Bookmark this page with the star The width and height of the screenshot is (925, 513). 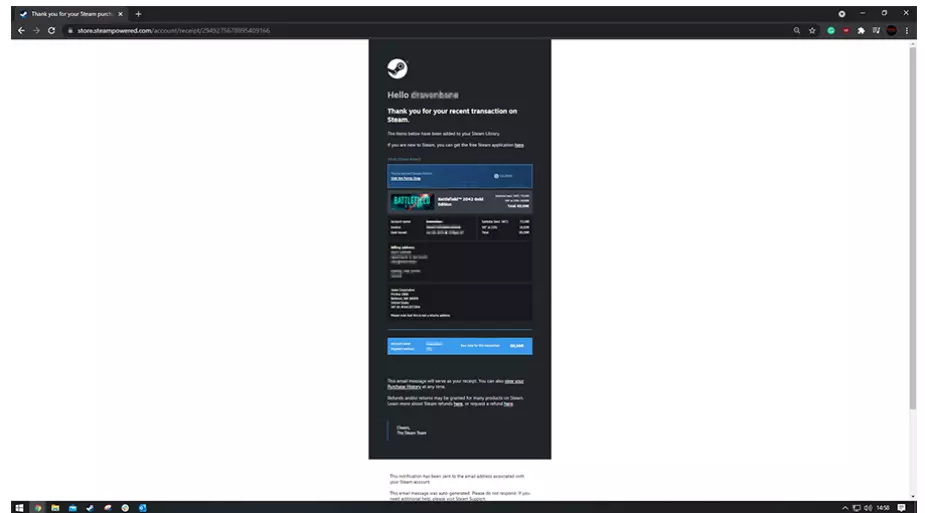point(812,31)
